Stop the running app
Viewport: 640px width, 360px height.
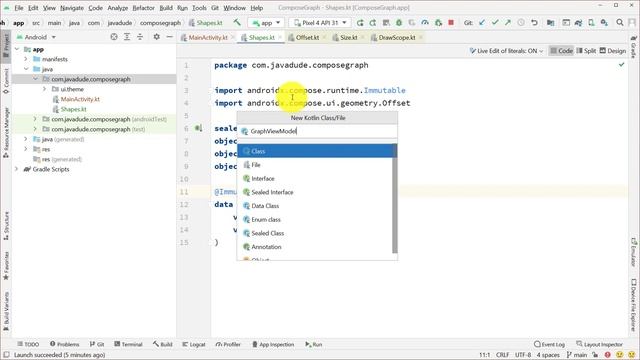[x=451, y=23]
